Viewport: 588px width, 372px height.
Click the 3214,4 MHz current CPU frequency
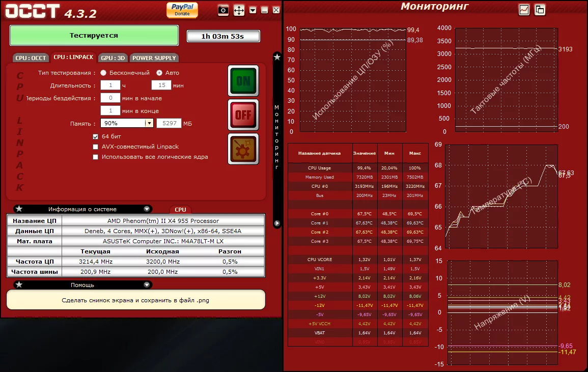point(96,262)
